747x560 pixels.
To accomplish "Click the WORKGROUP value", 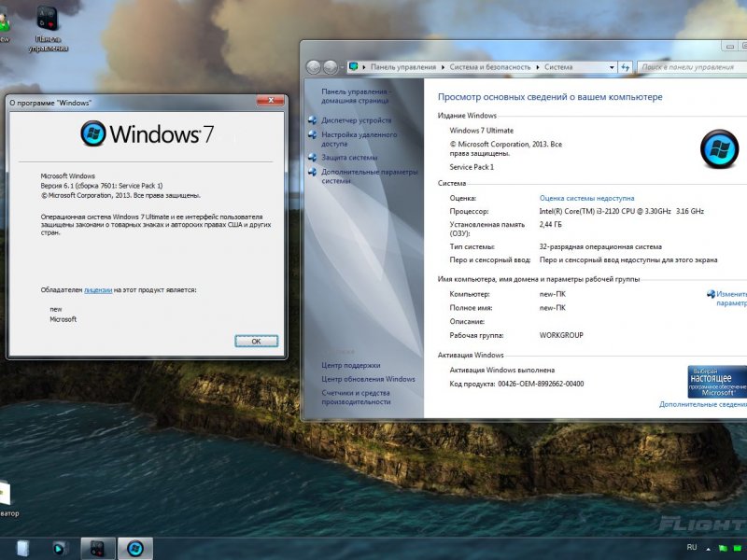I will 561,335.
